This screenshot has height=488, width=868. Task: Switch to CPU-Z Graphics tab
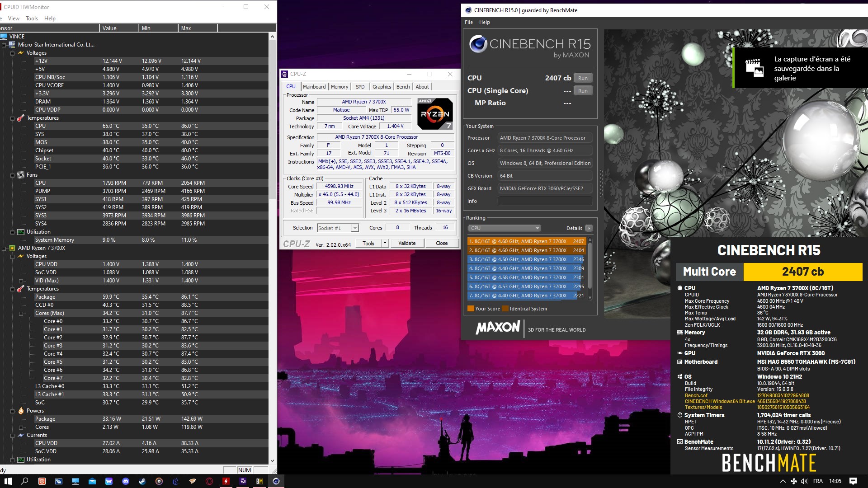pos(382,87)
